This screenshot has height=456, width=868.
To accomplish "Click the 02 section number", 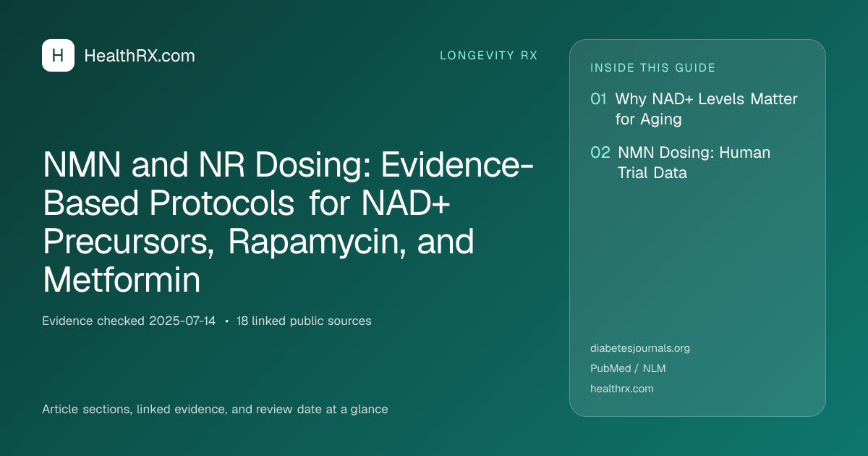I will [x=600, y=153].
